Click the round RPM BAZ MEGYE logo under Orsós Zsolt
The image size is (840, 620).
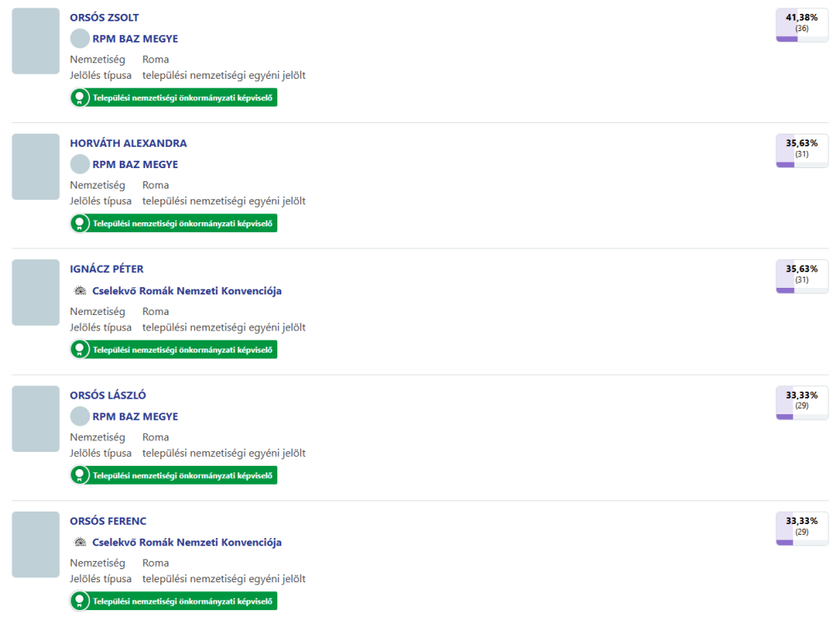pyautogui.click(x=80, y=39)
